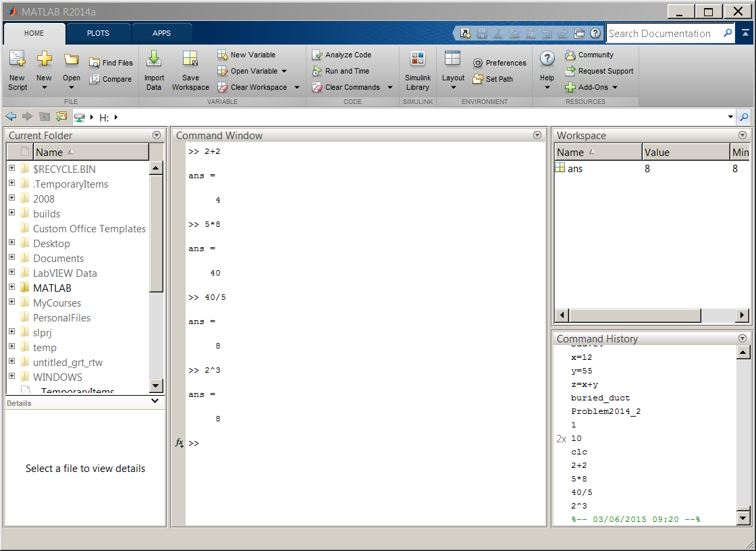Click the Open folder icon
This screenshot has height=551, width=756.
click(72, 59)
